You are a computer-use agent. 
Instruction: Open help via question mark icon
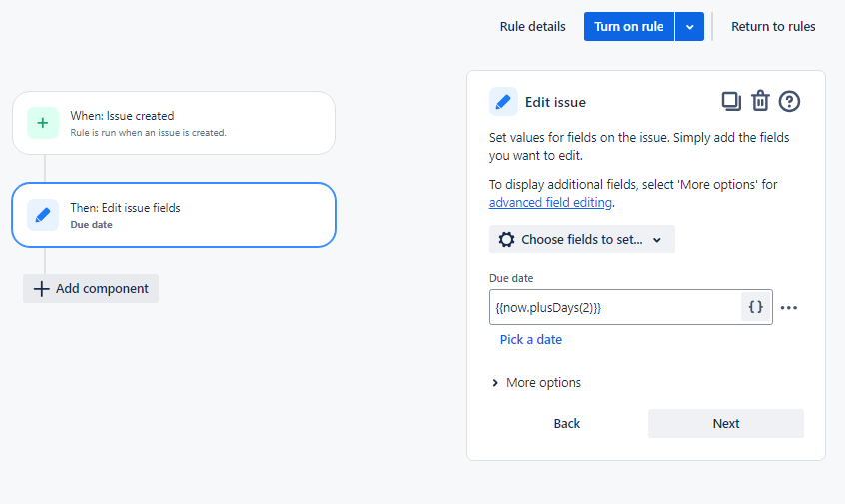point(790,101)
